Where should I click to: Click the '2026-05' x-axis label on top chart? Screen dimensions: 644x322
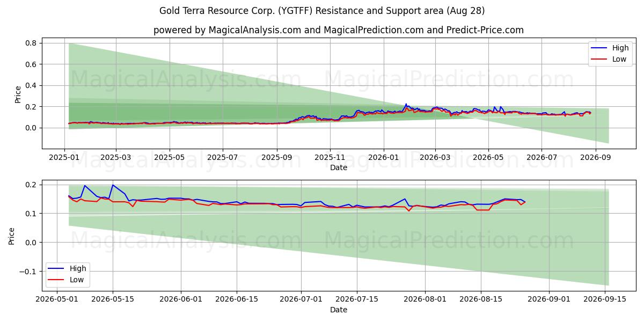(x=488, y=157)
